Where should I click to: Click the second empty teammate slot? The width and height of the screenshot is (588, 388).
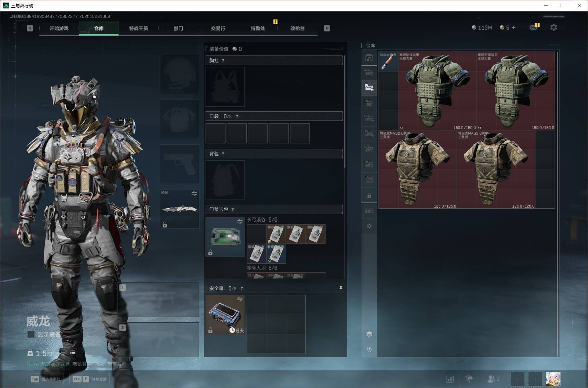535,379
